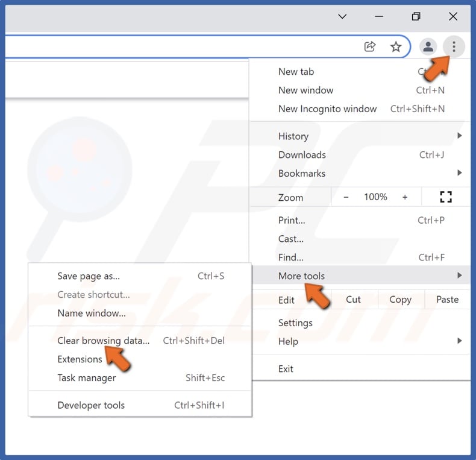The width and height of the screenshot is (476, 460).
Task: Click the profile avatar icon
Action: [x=428, y=47]
